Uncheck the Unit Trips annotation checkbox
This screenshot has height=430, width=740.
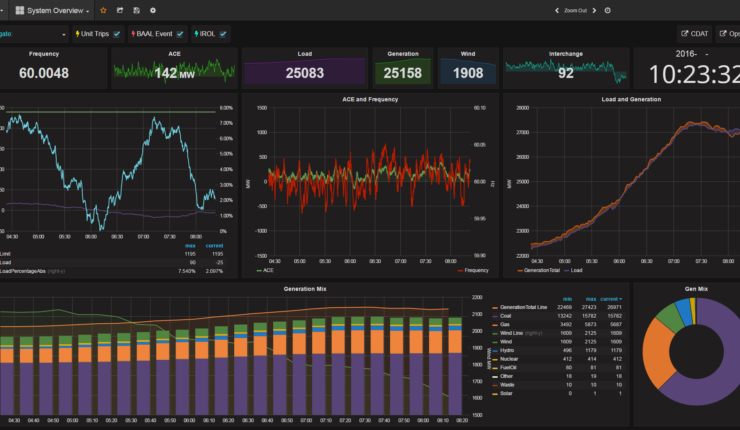click(x=117, y=34)
